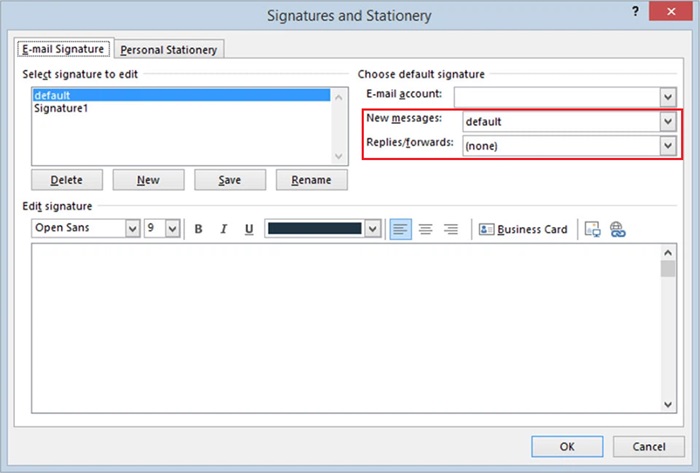Toggle Underline formatting button
This screenshot has height=473, width=700.
click(x=249, y=229)
